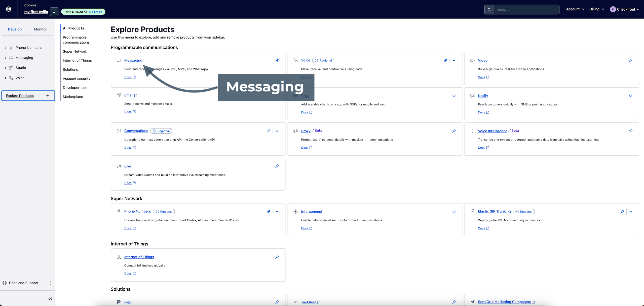The image size is (644, 306).
Task: Open the Billing dropdown menu
Action: [x=597, y=9]
